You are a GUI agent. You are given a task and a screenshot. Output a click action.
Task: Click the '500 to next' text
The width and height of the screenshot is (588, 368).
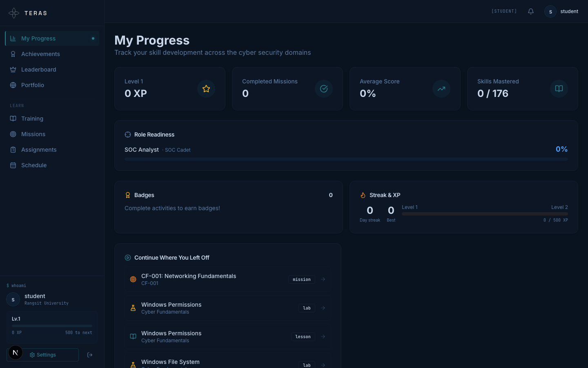coord(79,333)
